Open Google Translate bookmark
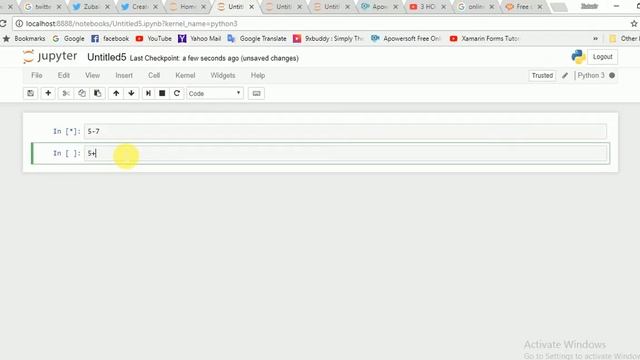 point(257,38)
